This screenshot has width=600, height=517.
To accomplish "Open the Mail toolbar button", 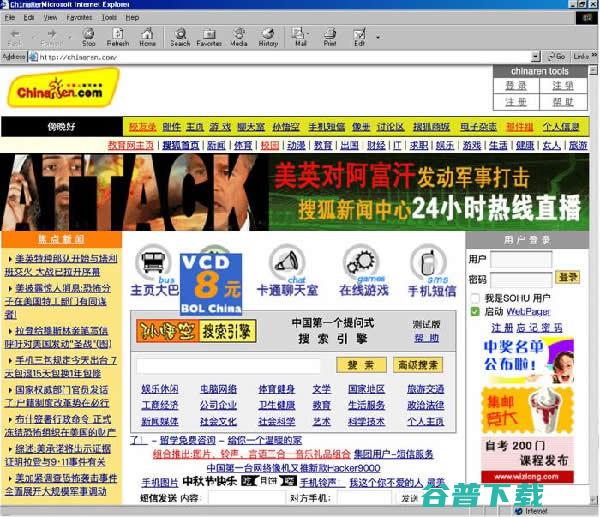I will [x=301, y=37].
